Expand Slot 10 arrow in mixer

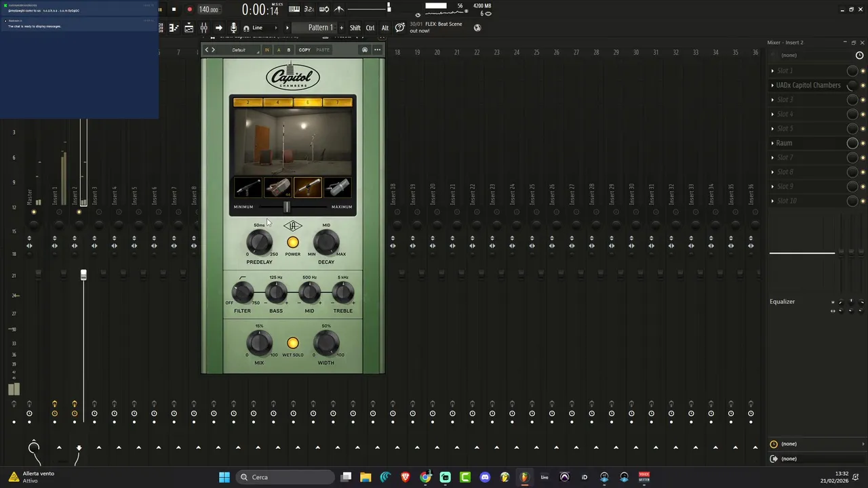[x=772, y=201]
